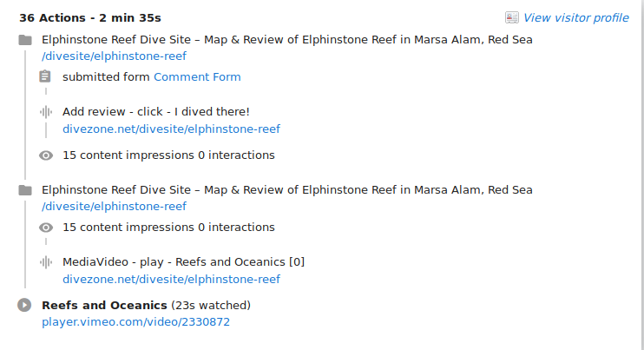Open the Comment Form link
This screenshot has height=350, width=644.
tap(197, 77)
